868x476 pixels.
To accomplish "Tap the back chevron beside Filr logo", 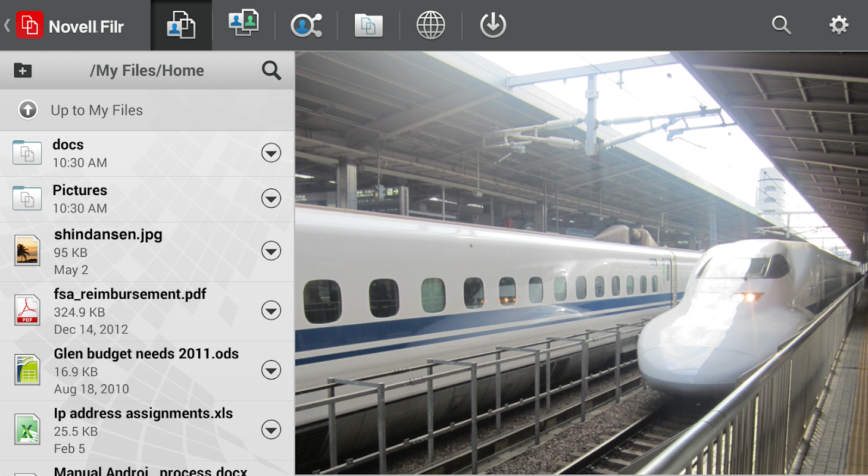I will 7,25.
